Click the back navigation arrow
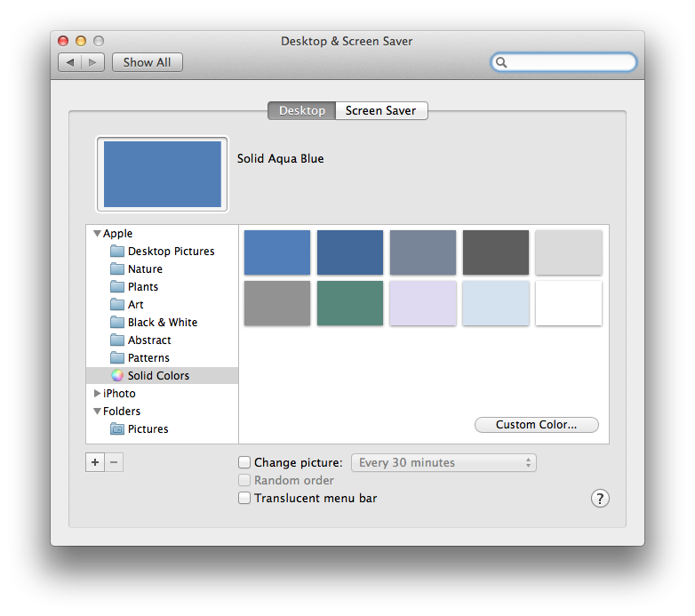 (70, 62)
